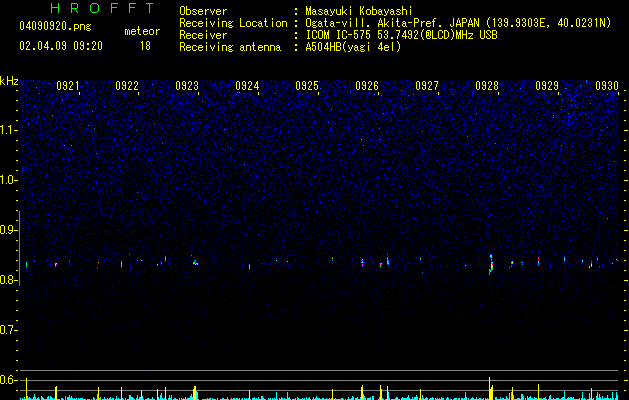Image resolution: width=629 pixels, height=400 pixels.
Task: Click the 0.8 kHz axis label
Action: tap(8, 280)
